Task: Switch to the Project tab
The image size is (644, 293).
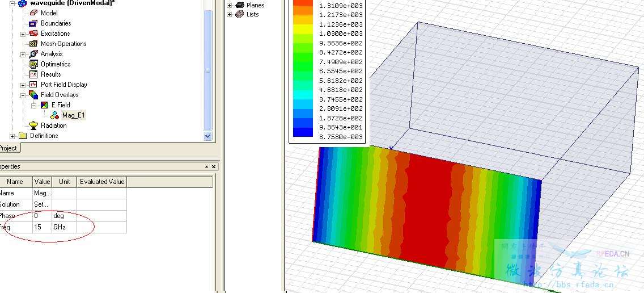Action: 9,148
